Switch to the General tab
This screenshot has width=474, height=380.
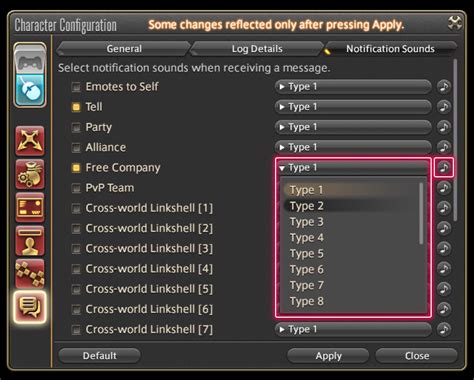coord(124,49)
